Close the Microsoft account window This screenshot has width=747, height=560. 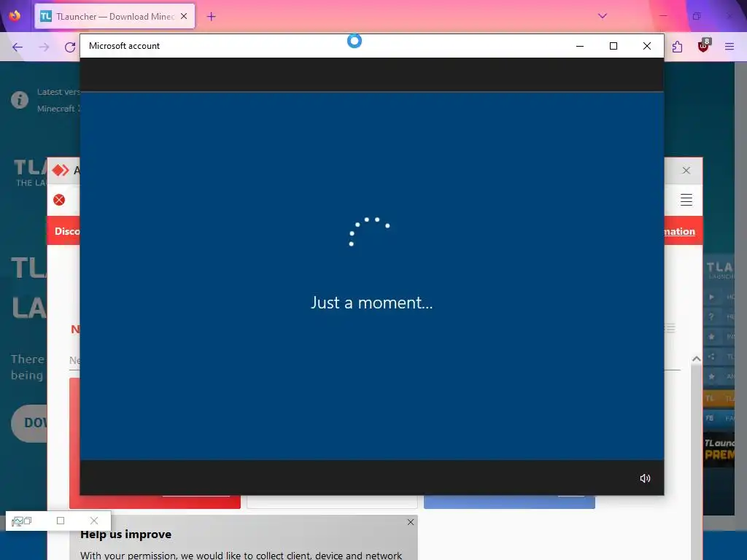point(647,46)
